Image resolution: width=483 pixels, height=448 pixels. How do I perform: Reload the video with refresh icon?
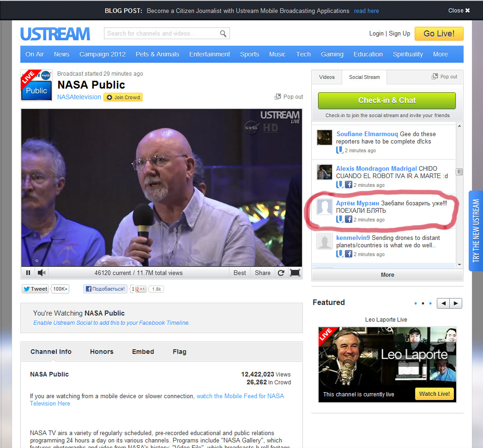(x=281, y=273)
